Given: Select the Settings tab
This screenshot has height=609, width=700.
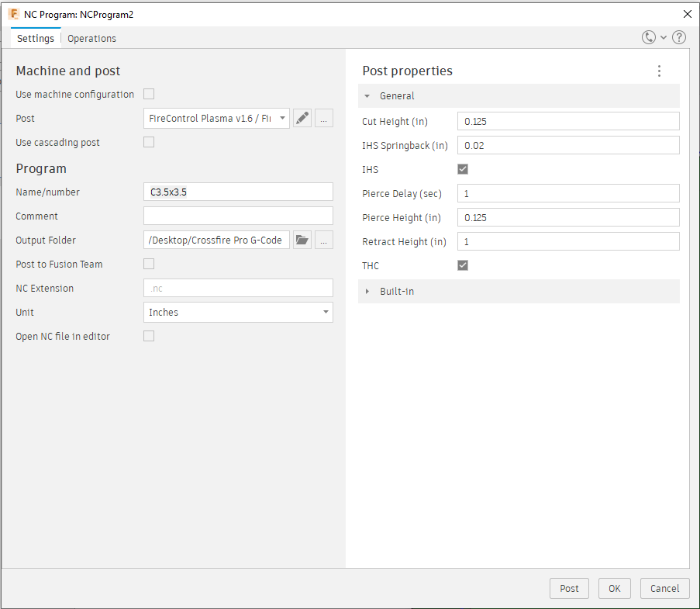Looking at the screenshot, I should pyautogui.click(x=36, y=38).
